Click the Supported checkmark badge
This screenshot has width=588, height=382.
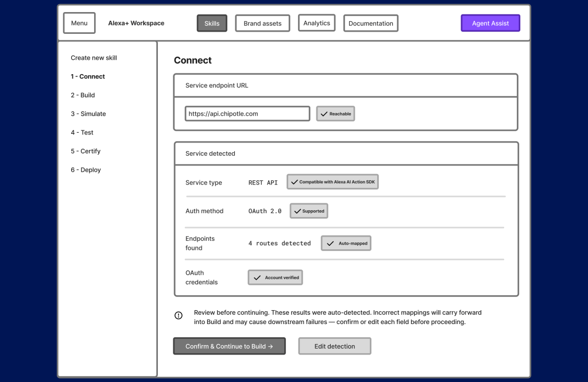point(308,211)
